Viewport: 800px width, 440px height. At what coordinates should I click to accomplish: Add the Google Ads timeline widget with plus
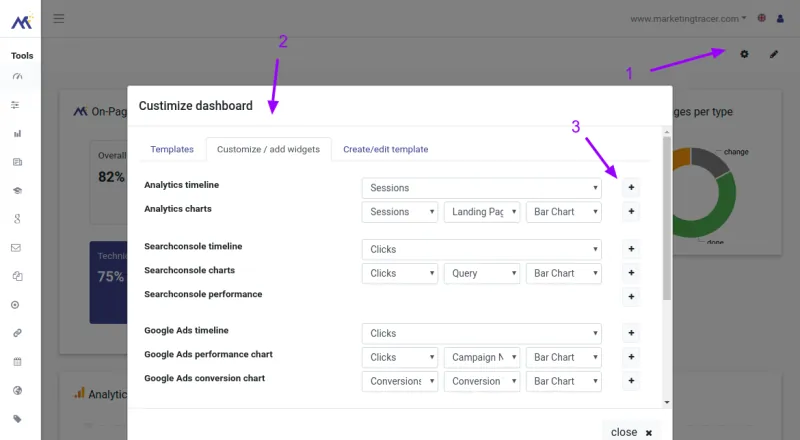pyautogui.click(x=631, y=333)
